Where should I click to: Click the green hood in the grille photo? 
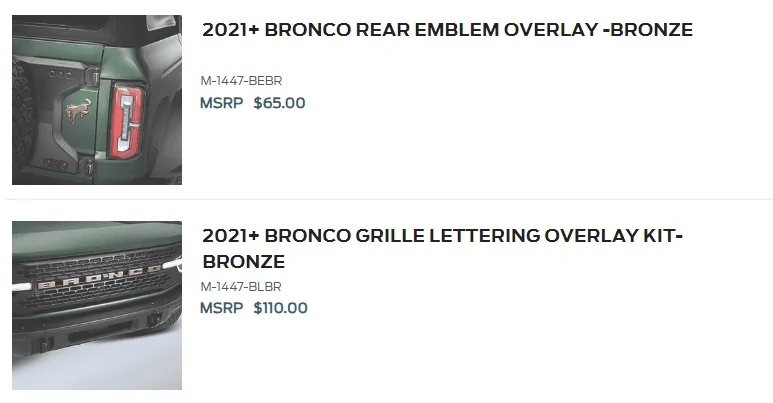pyautogui.click(x=97, y=237)
